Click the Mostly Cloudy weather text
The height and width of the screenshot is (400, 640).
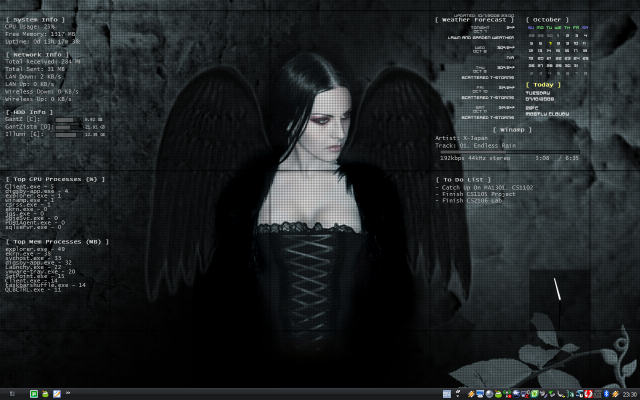(x=547, y=114)
